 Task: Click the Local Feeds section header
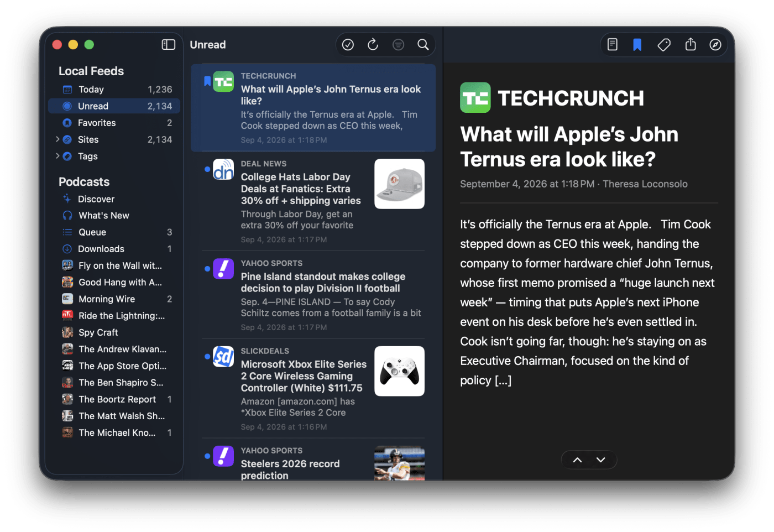[91, 71]
